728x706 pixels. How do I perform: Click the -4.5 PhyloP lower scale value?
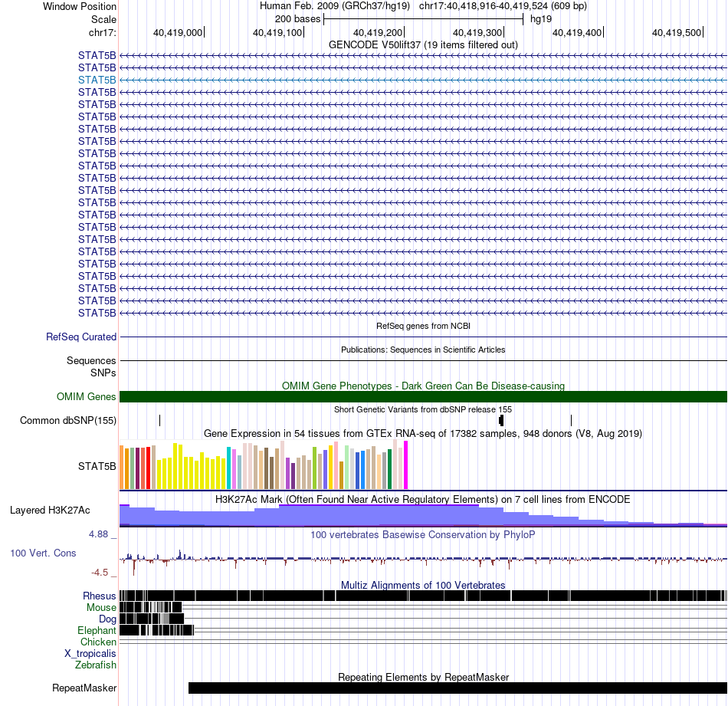(x=100, y=572)
